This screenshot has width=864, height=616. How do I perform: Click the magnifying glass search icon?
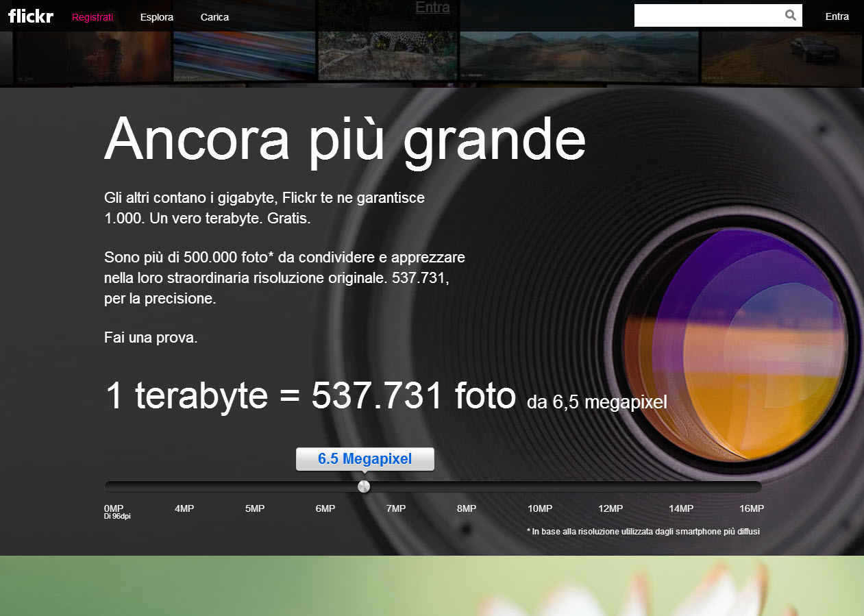(789, 15)
